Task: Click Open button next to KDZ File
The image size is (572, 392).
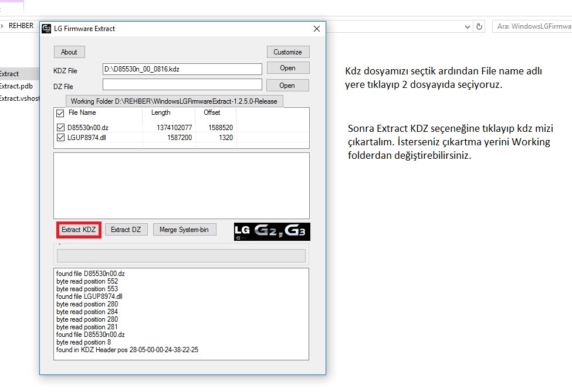Action: pyautogui.click(x=288, y=68)
